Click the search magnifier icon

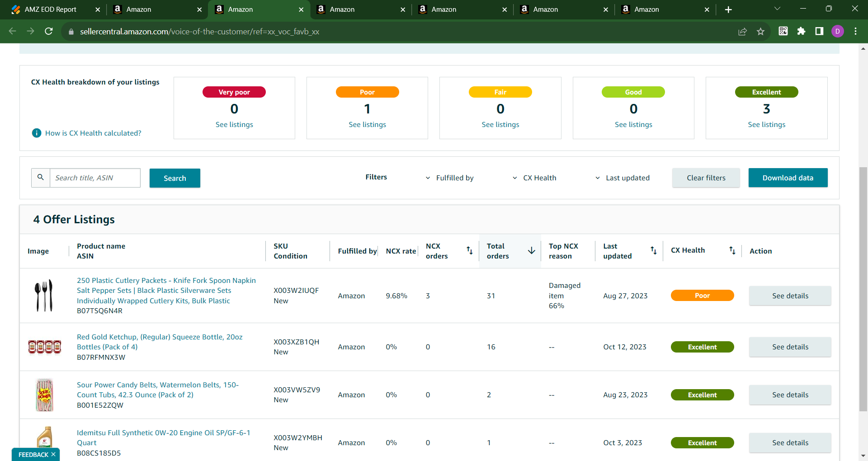click(x=41, y=178)
